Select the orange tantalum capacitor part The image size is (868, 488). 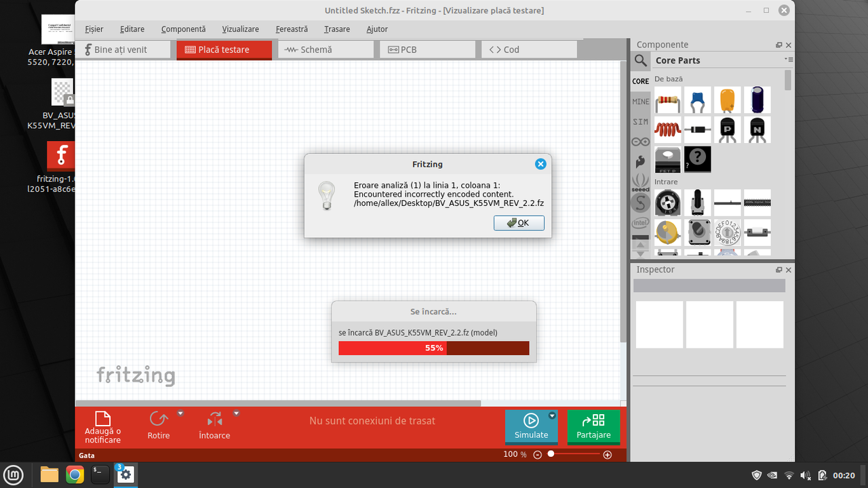(728, 100)
